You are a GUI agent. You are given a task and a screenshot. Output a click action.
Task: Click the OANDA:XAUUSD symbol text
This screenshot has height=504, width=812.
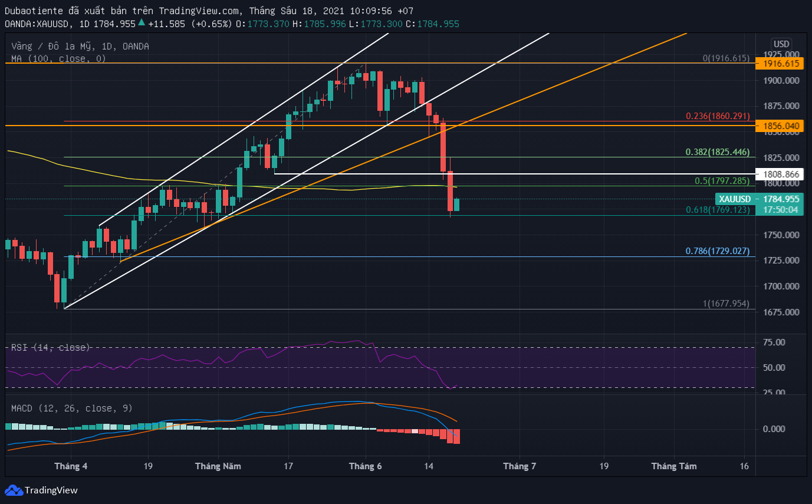coord(38,24)
